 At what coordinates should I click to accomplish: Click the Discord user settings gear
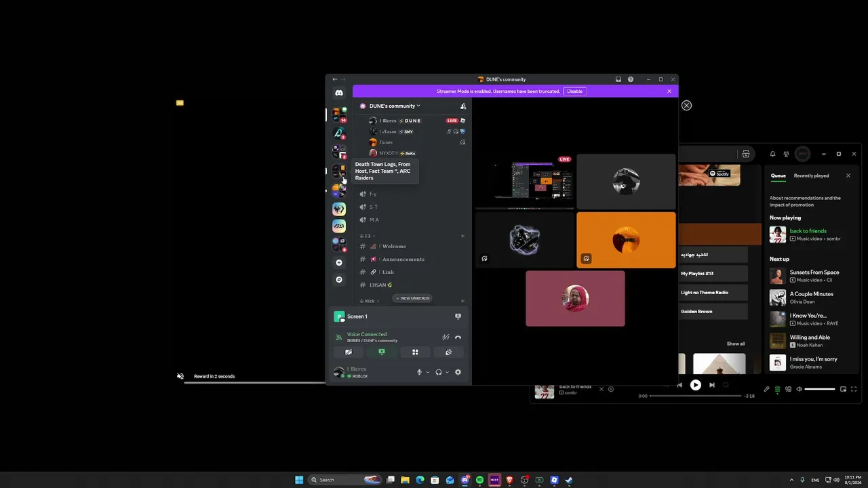pyautogui.click(x=458, y=372)
